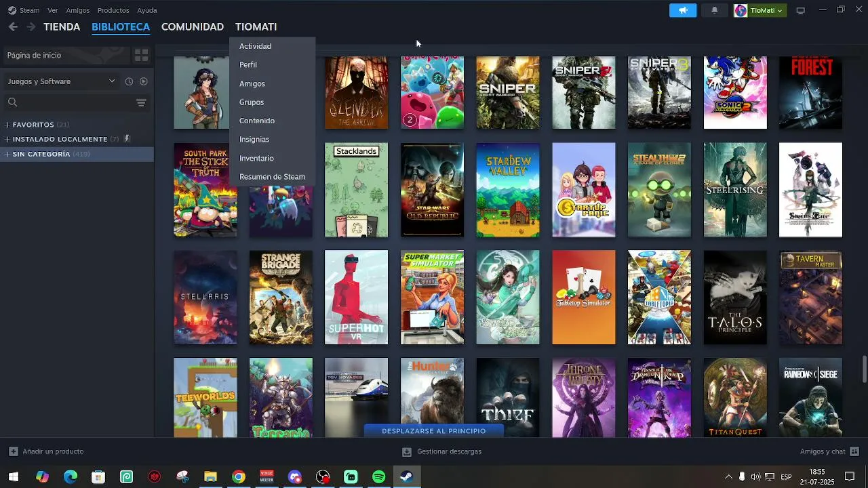
Task: Click the download icon for Gestionar descargas
Action: point(407,451)
